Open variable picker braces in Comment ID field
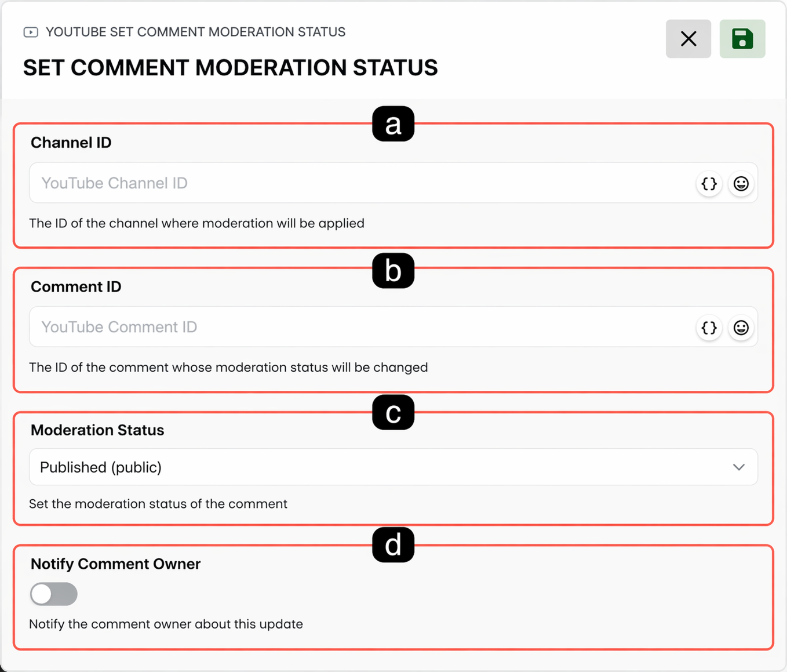 709,328
